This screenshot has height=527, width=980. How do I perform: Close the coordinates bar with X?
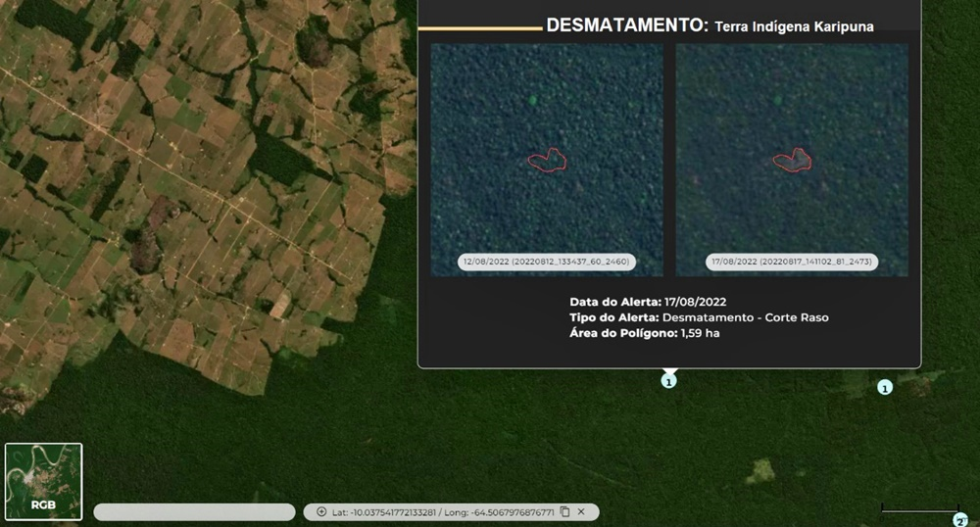[581, 512]
